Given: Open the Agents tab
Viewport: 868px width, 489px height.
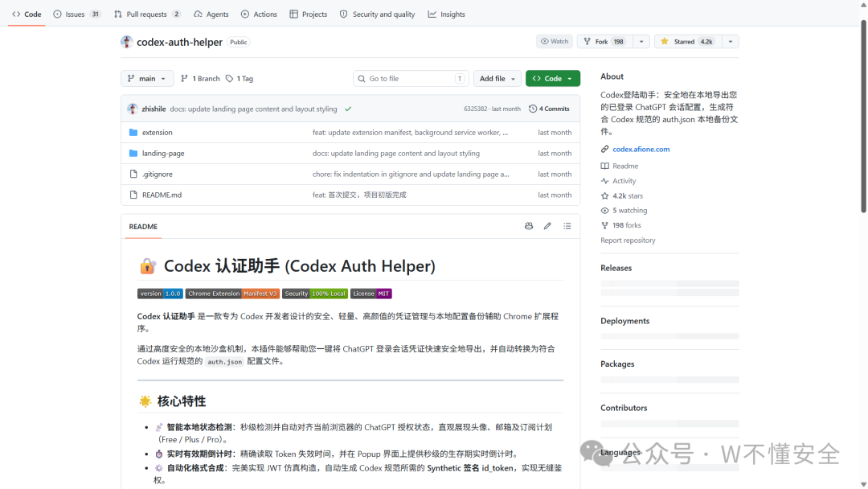Looking at the screenshot, I should (x=211, y=14).
